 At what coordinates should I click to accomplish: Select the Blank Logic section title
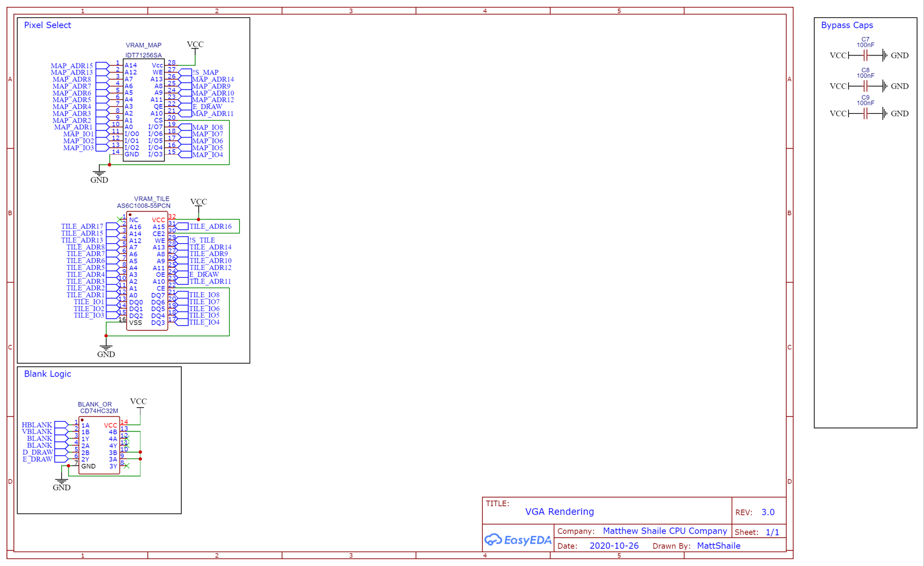[x=47, y=374]
